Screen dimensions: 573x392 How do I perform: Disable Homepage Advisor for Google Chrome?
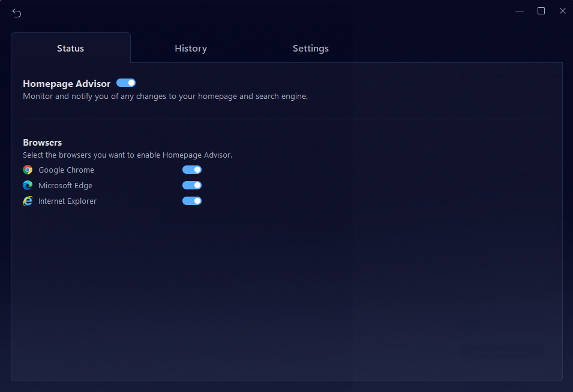click(191, 170)
